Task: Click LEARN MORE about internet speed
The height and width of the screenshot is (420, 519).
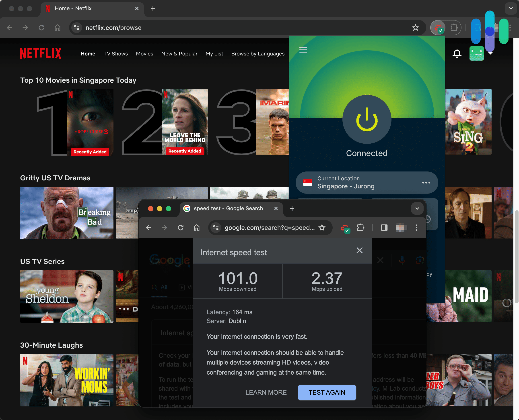Action: click(266, 392)
